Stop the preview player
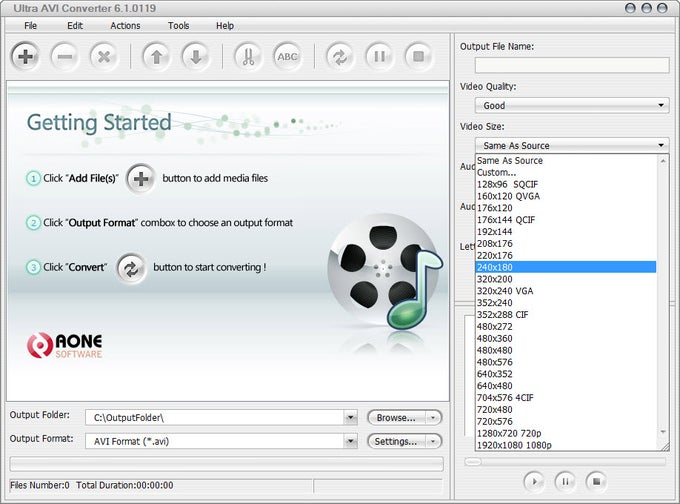This screenshot has width=680, height=504. tap(596, 481)
